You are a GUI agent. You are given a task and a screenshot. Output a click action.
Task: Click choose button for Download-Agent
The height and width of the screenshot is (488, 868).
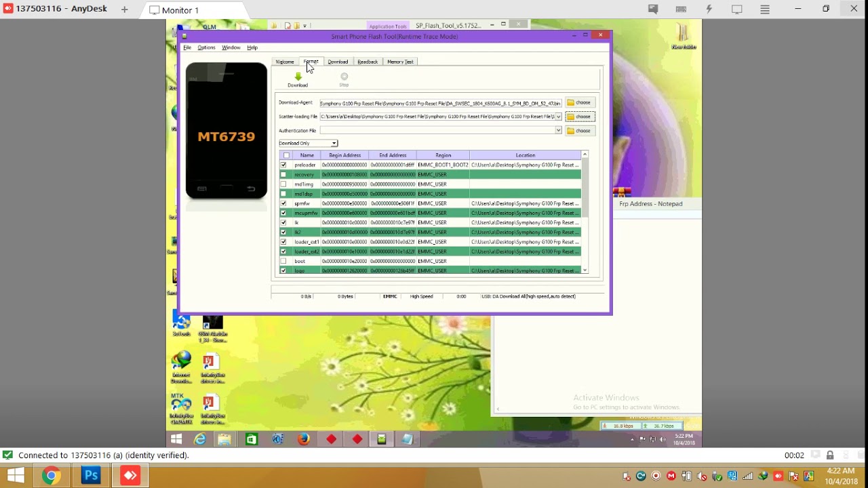tap(580, 102)
